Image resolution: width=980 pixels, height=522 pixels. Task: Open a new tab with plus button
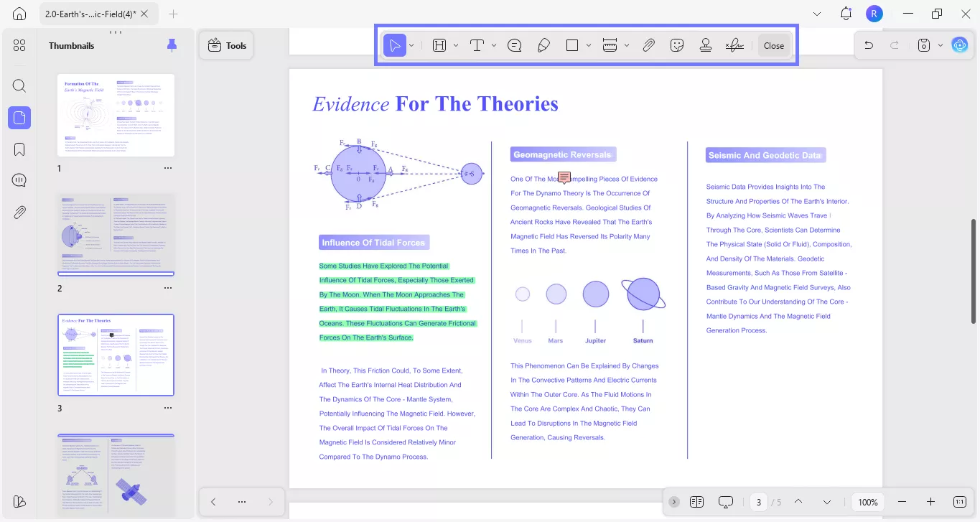point(173,14)
